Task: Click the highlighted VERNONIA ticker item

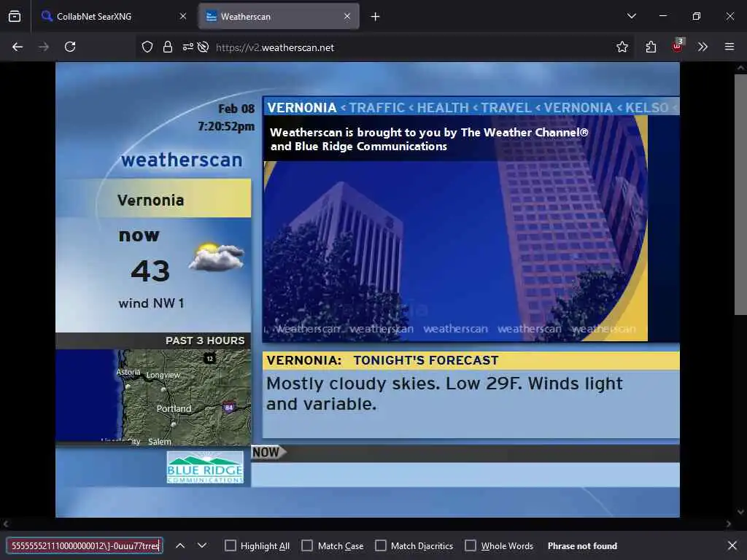Action: pyautogui.click(x=302, y=108)
